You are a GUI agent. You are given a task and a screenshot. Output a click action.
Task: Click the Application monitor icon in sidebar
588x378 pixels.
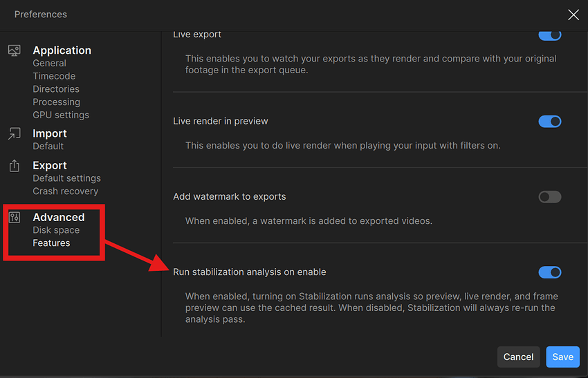[15, 50]
